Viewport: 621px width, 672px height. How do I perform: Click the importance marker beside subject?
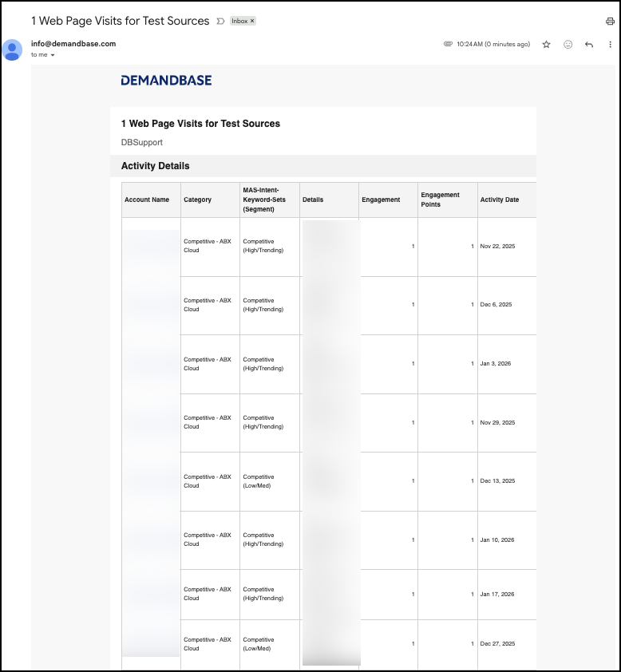220,21
